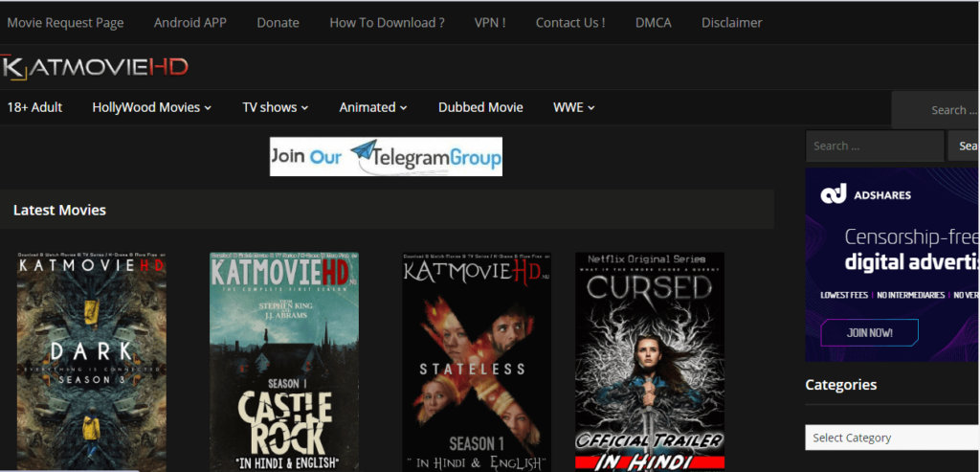Open the Dark Season 3 poster

92,361
